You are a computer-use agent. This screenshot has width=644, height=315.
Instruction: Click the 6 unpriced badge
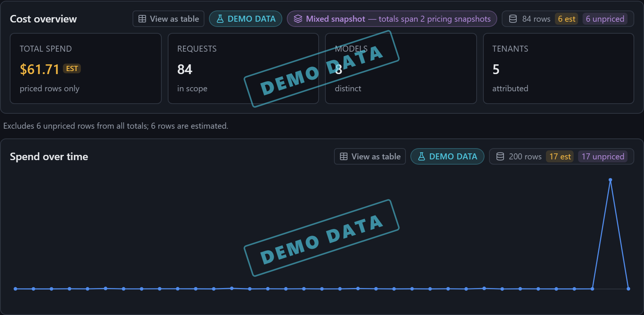pos(605,19)
